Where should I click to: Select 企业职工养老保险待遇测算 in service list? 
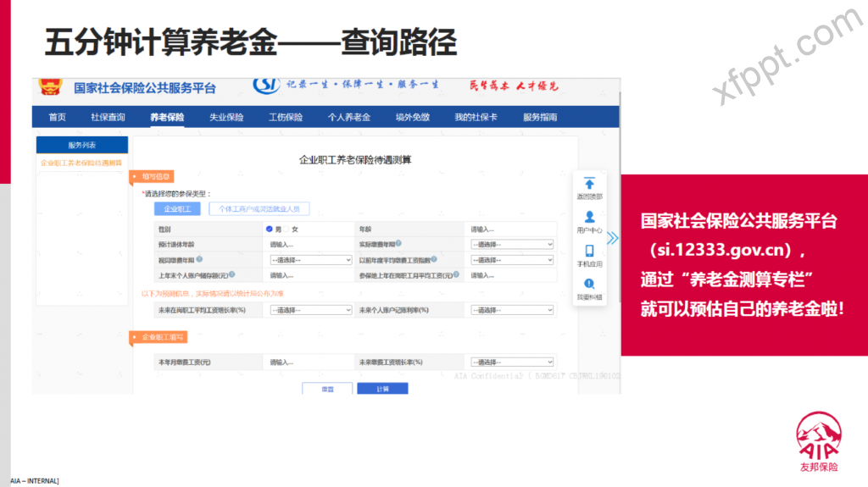point(81,163)
